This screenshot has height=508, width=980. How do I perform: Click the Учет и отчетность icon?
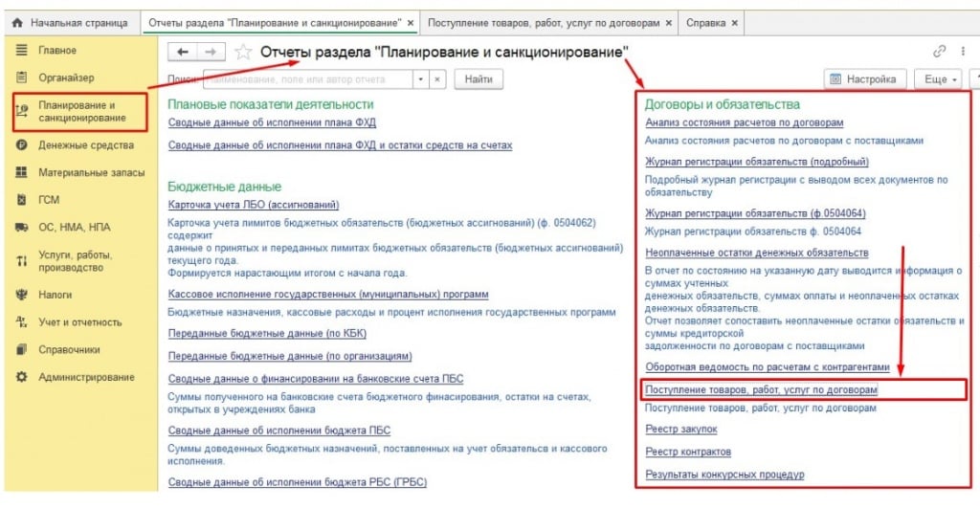[x=21, y=322]
